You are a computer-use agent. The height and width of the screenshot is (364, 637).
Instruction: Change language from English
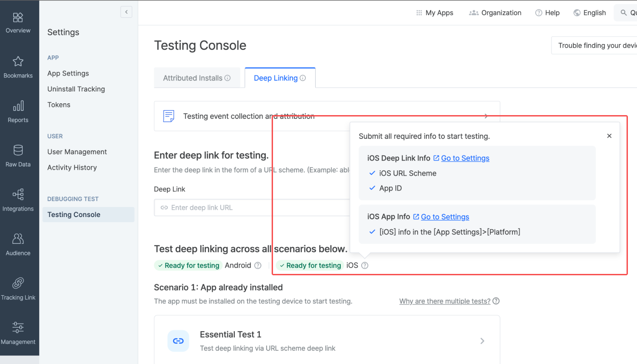tap(590, 13)
